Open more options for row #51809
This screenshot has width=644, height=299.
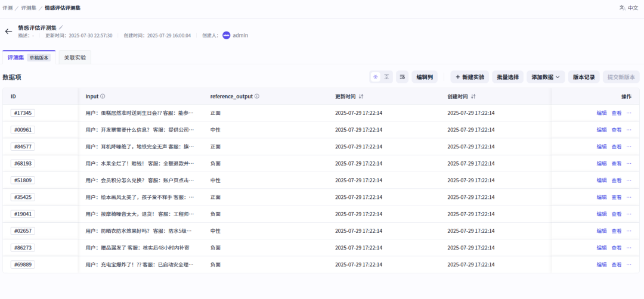pos(629,180)
